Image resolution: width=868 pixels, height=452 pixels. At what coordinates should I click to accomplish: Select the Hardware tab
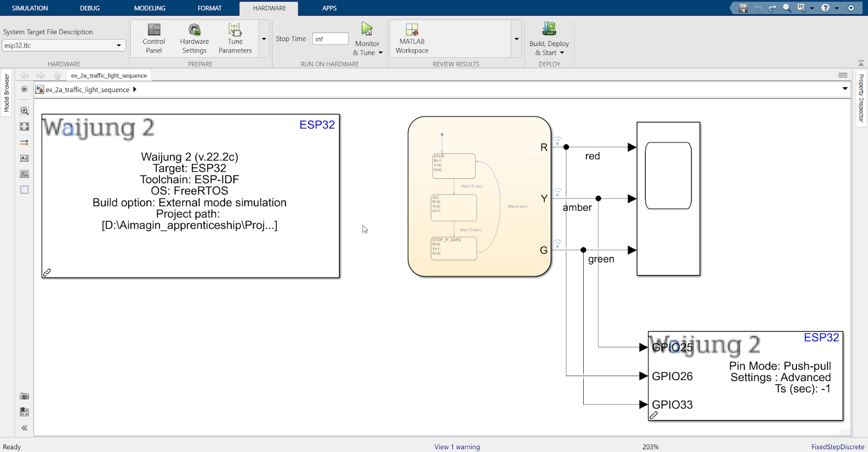269,8
